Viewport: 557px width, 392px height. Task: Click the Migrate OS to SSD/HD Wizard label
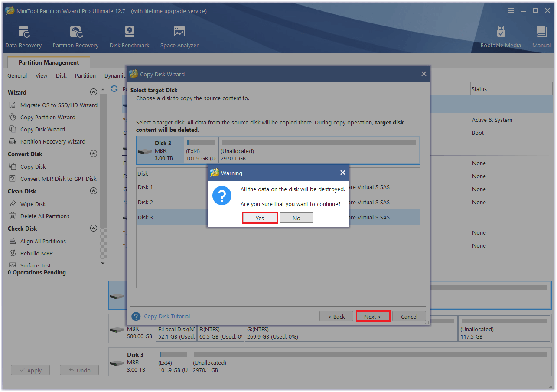(59, 105)
